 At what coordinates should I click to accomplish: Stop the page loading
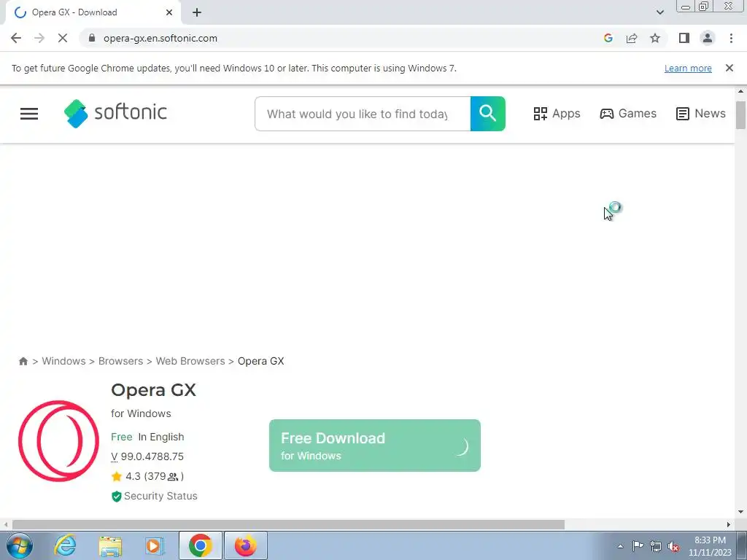[63, 38]
